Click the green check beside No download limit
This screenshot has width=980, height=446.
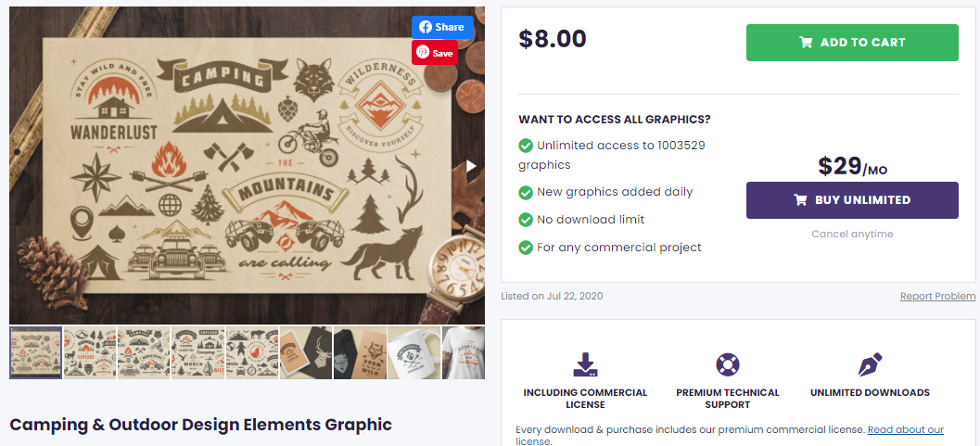point(526,220)
